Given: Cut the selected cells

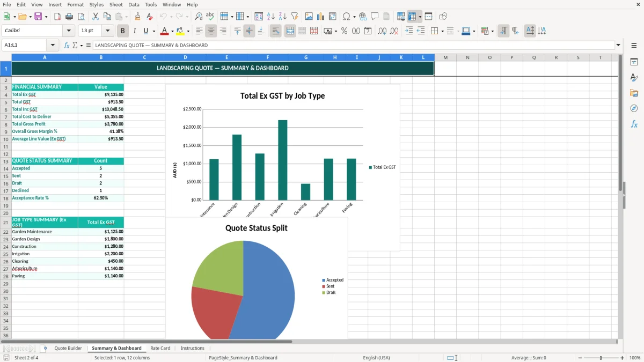Looking at the screenshot, I should coord(96,17).
